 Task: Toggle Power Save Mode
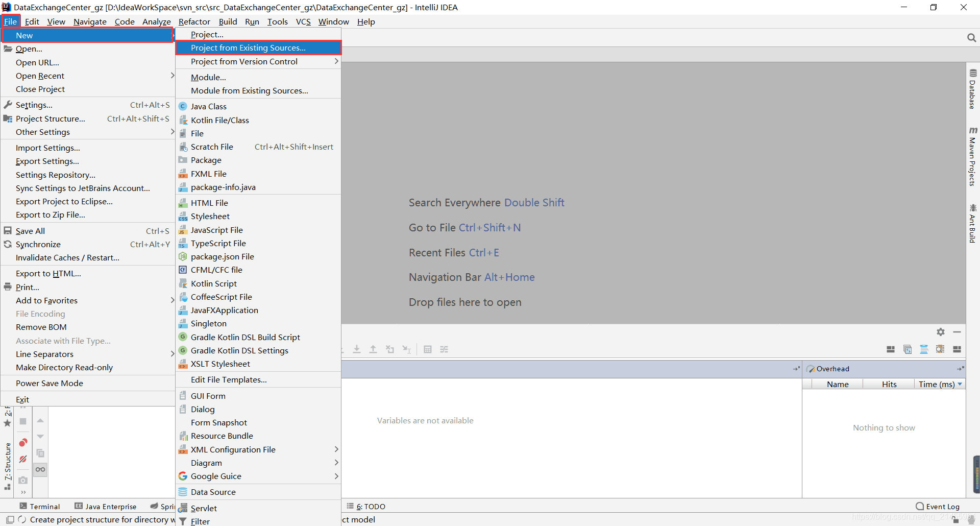point(88,383)
